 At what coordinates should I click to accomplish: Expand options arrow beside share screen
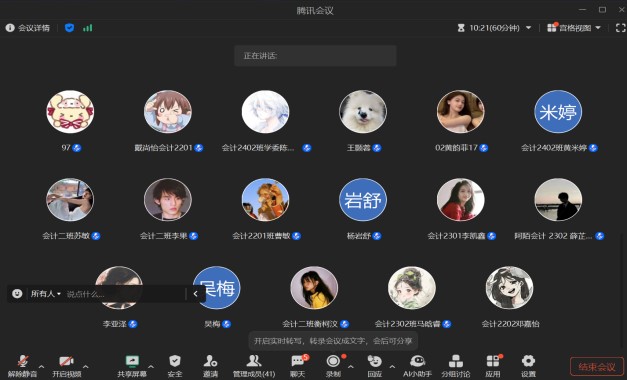point(151,366)
